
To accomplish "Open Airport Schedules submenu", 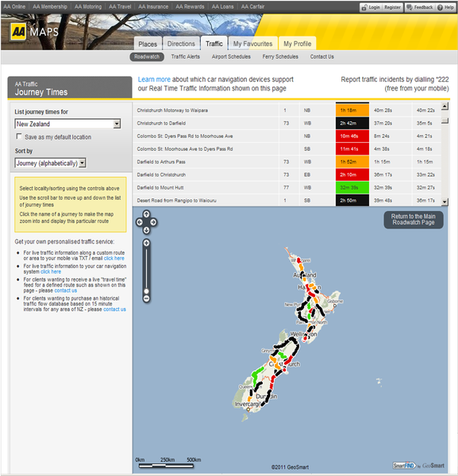I will [x=231, y=57].
